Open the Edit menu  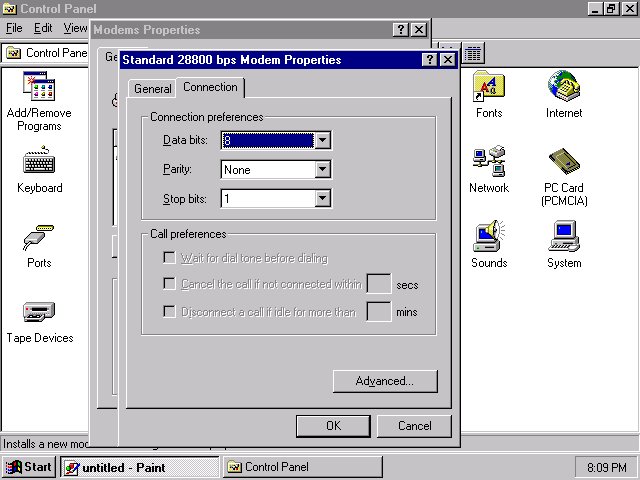tap(43, 28)
